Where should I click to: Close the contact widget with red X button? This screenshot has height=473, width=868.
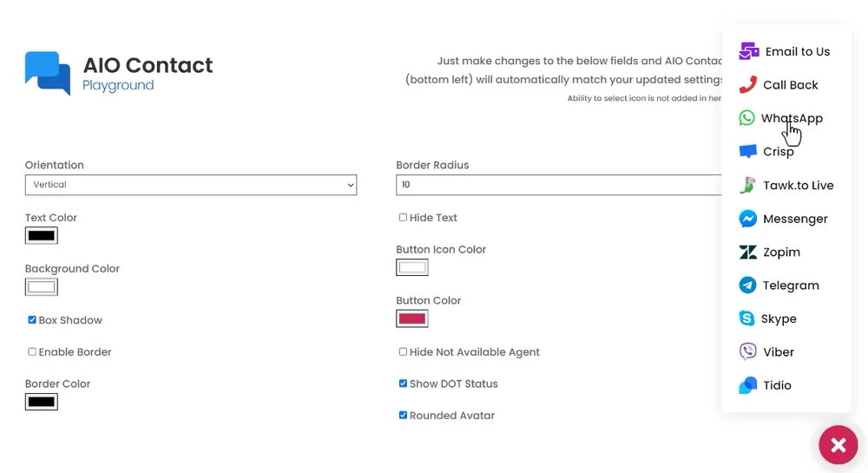tap(838, 444)
